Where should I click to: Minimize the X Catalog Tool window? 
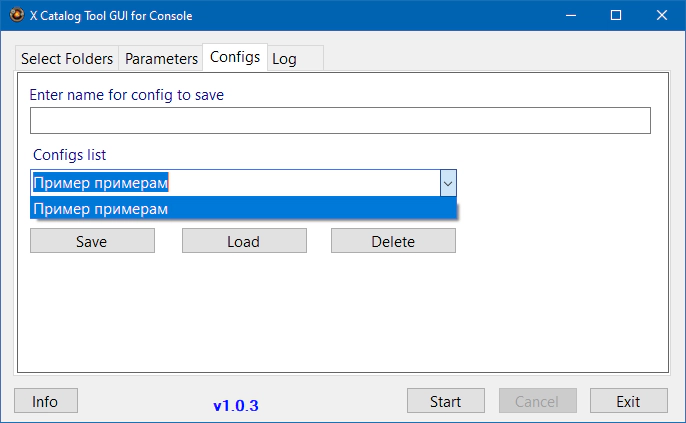570,16
